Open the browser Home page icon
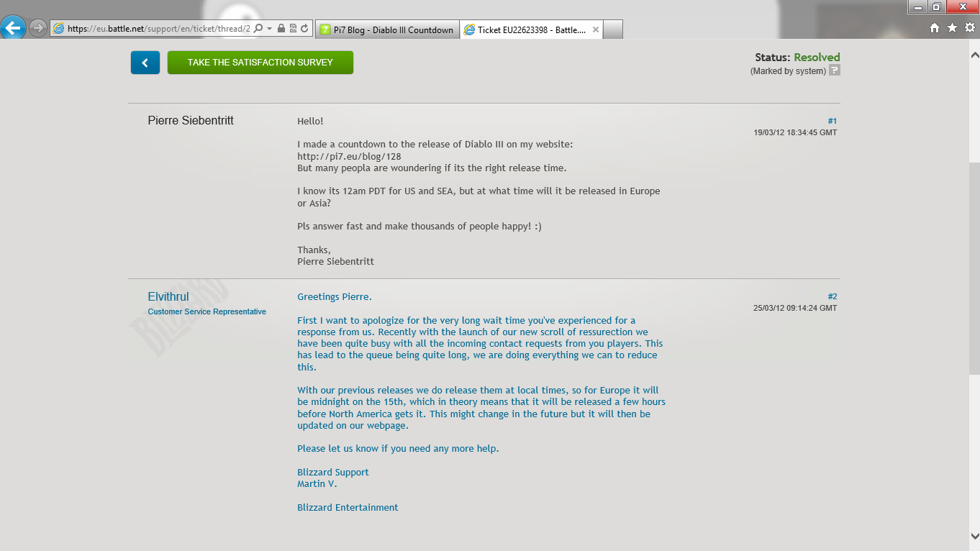Image resolution: width=980 pixels, height=551 pixels. point(935,28)
